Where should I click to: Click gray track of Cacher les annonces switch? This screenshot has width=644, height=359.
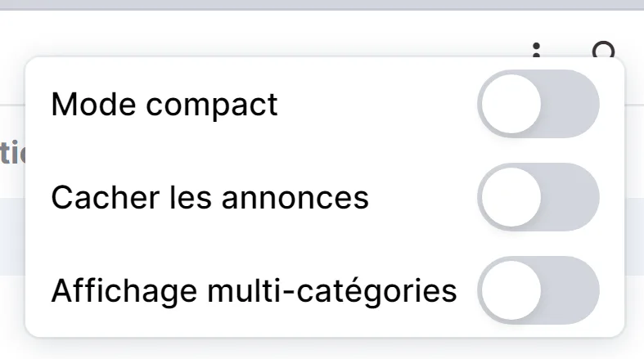pyautogui.click(x=571, y=197)
